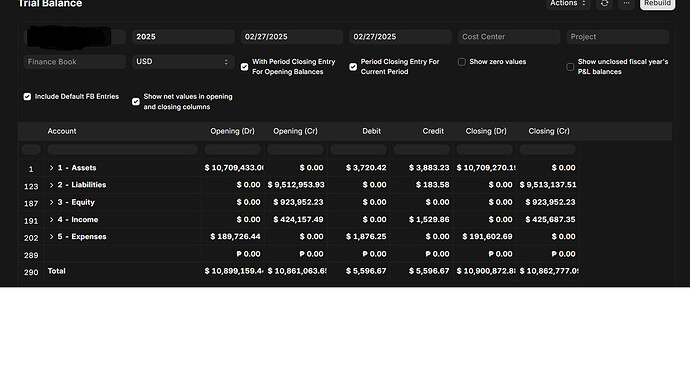Click the Debit column header
Screen dimensions: 690x375
tap(371, 131)
